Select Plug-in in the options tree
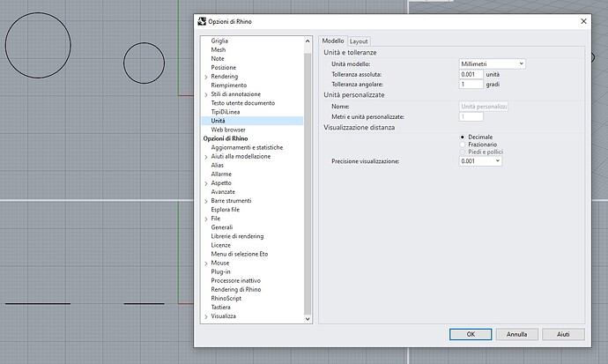608x364 pixels. (x=220, y=272)
